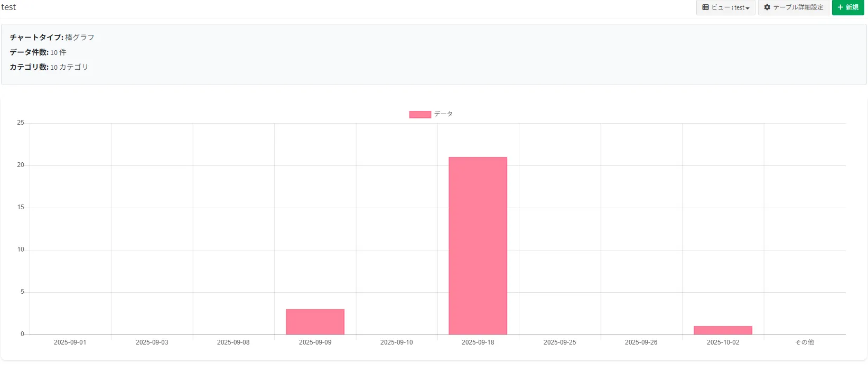
Task: Click the 2025-09-18 x-axis date label
Action: (478, 342)
